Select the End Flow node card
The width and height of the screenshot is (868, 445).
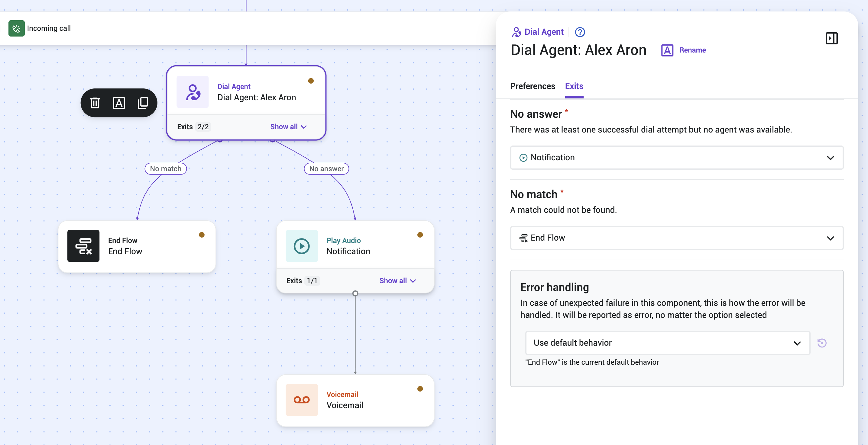[x=137, y=246]
